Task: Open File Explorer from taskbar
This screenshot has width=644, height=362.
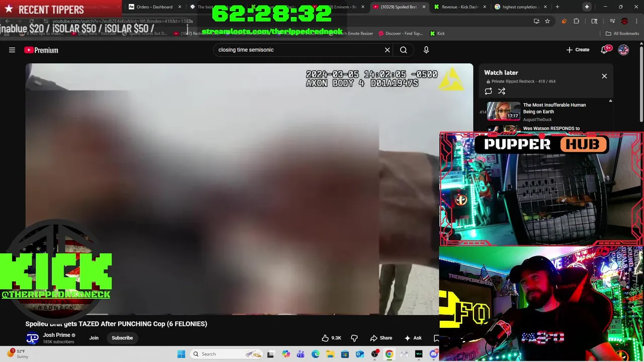Action: click(x=330, y=354)
